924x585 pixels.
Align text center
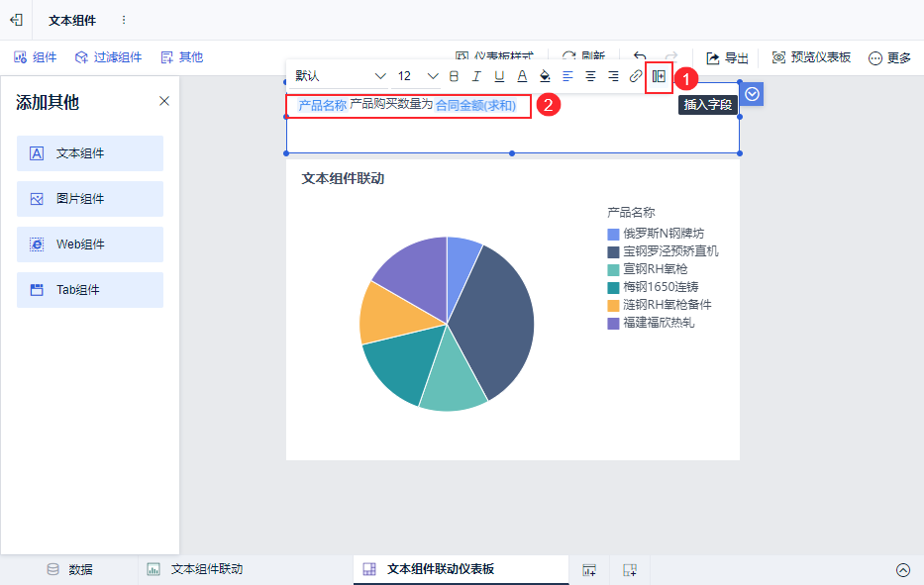click(590, 76)
